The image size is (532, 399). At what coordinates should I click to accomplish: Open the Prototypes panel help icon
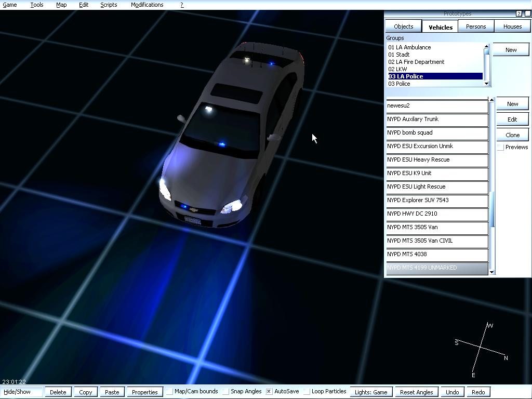pos(519,14)
